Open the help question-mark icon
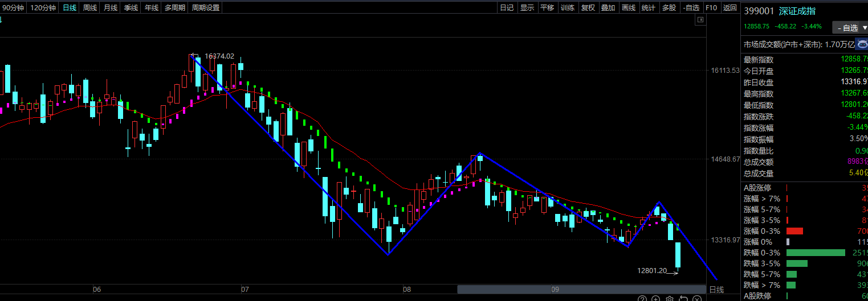The image size is (868, 301). click(x=642, y=299)
